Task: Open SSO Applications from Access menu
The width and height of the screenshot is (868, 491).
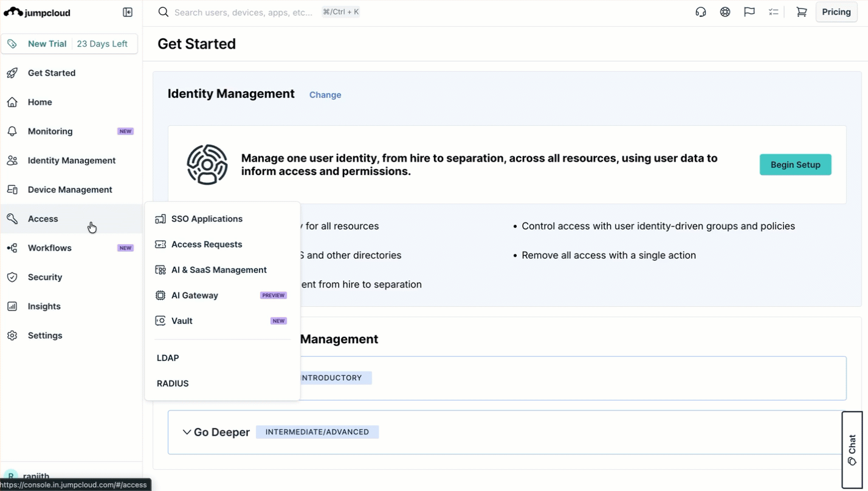Action: (x=222, y=219)
